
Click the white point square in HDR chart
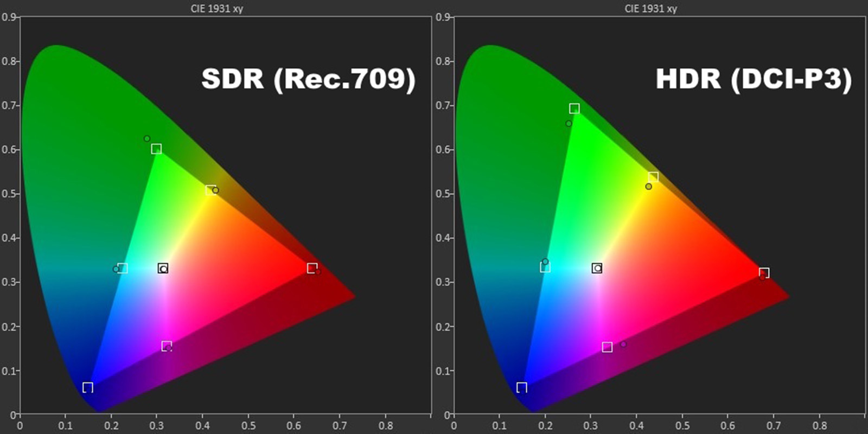[x=597, y=268]
